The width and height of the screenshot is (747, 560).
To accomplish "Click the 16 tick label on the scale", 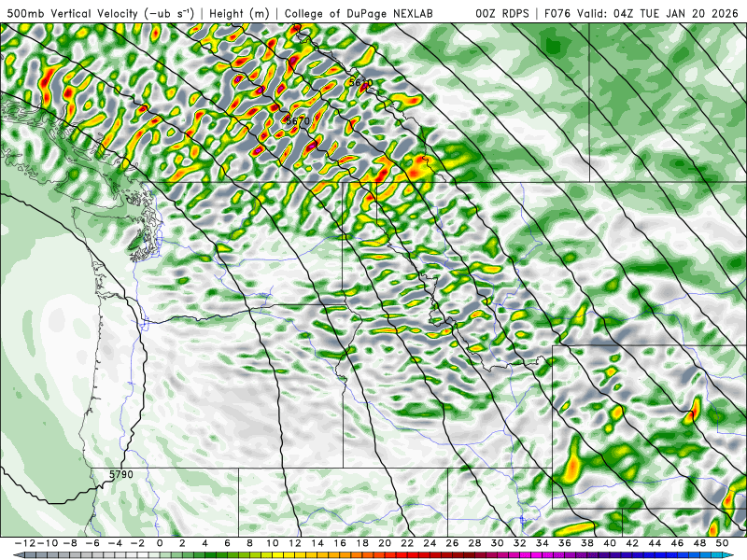I will 340,543.
